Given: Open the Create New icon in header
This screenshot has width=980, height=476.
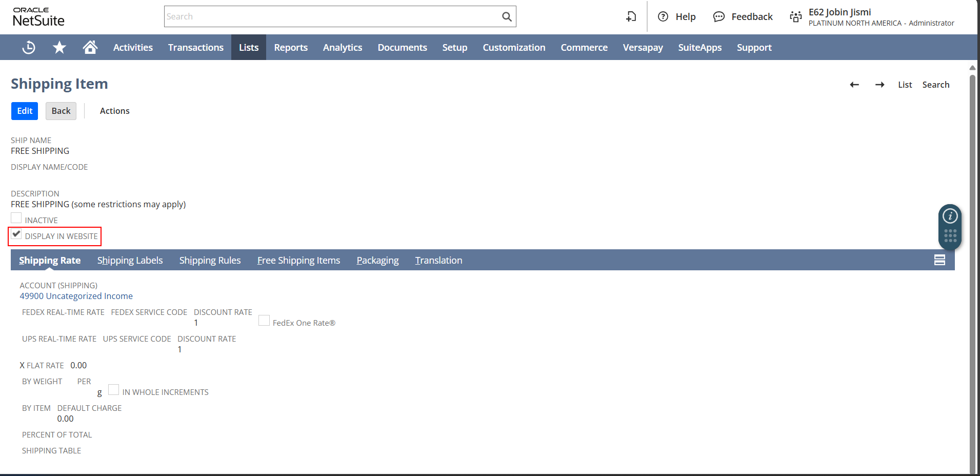Looking at the screenshot, I should click(631, 16).
